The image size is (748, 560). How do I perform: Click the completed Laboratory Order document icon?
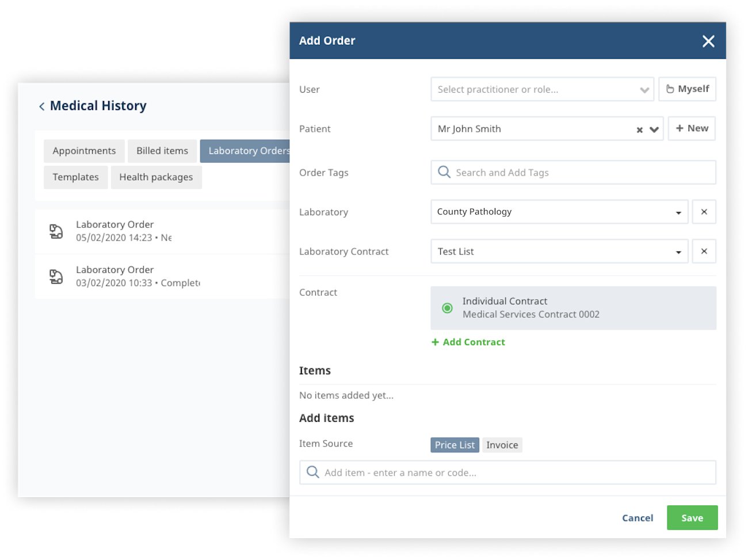[56, 276]
